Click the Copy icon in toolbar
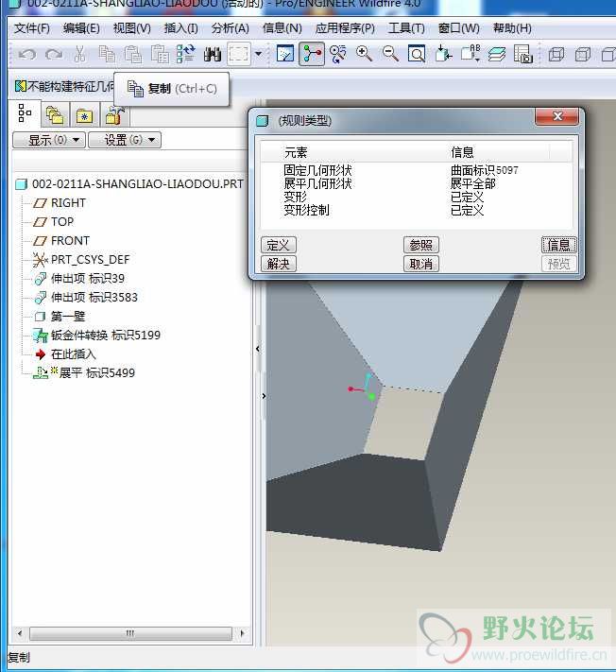The height and width of the screenshot is (672, 616). click(x=107, y=55)
